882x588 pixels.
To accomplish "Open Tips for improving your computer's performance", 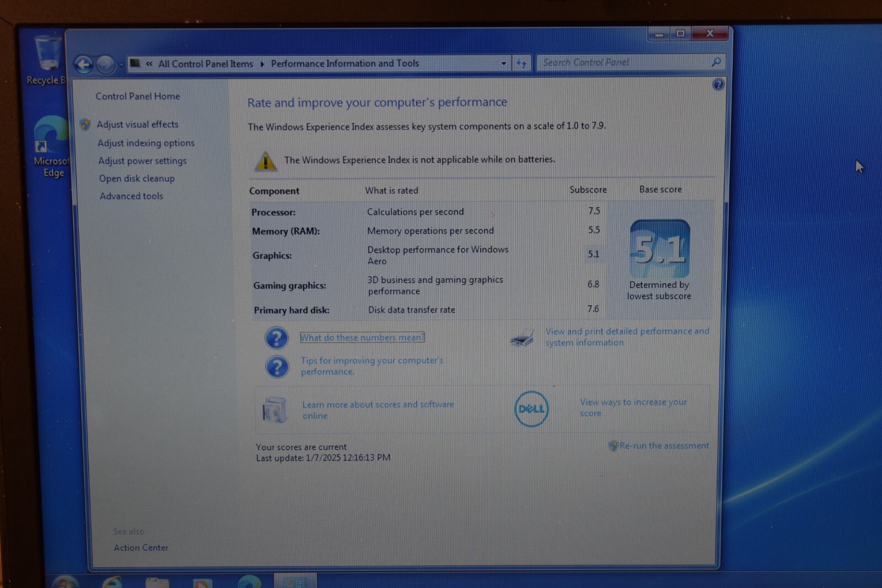I will tap(372, 366).
